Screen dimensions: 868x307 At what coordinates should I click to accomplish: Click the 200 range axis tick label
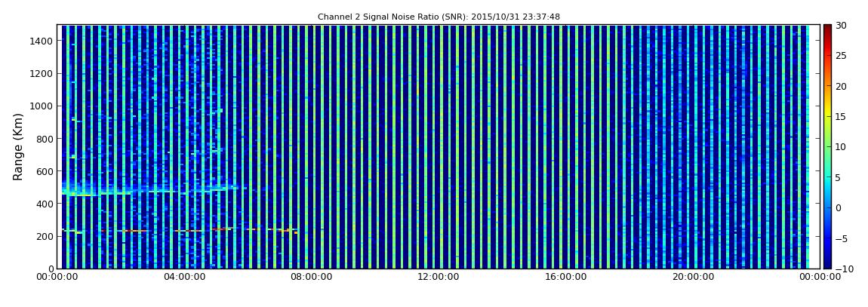[45, 237]
